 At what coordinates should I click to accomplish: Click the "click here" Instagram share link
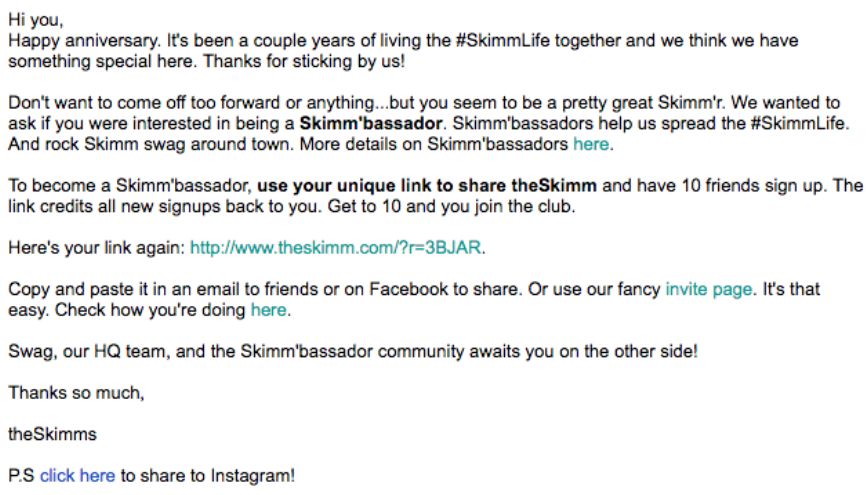click(x=77, y=476)
